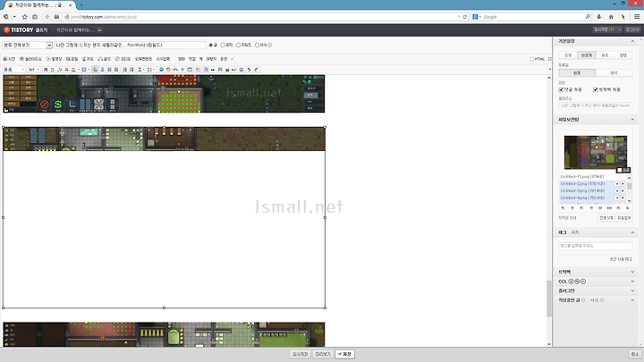Select the 비공개 visibility tab

coord(587,55)
